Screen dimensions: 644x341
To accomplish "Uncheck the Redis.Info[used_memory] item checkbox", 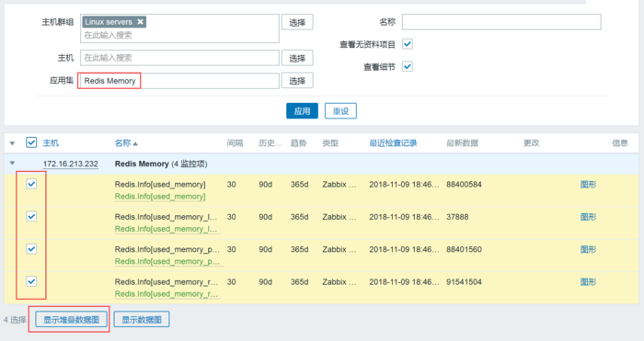I will [x=31, y=184].
